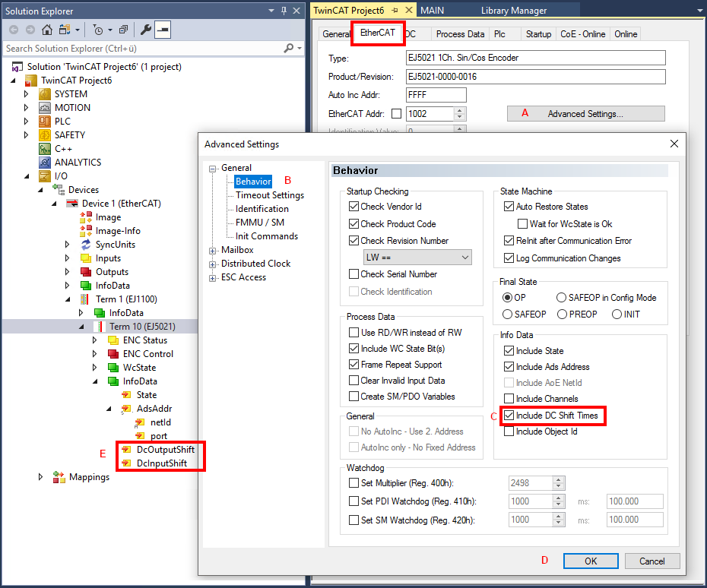Screen dimensions: 707x588
Task: Click the EtherCAT Addr value field
Action: (x=430, y=113)
